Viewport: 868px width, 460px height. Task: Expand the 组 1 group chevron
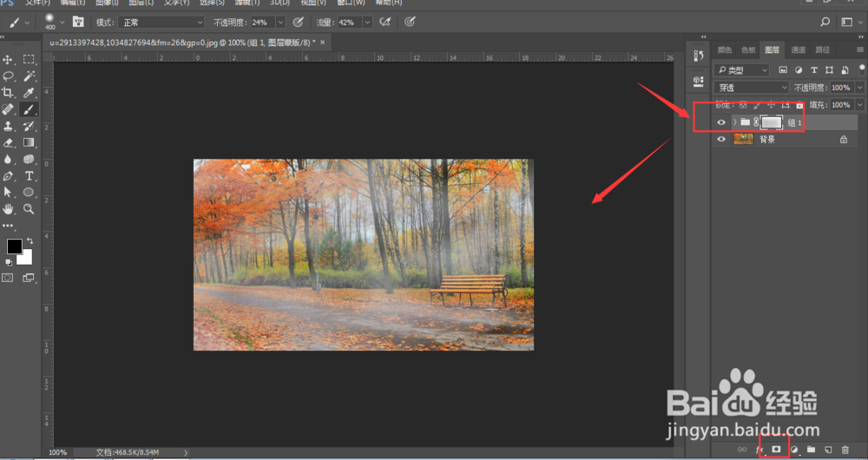tap(734, 122)
